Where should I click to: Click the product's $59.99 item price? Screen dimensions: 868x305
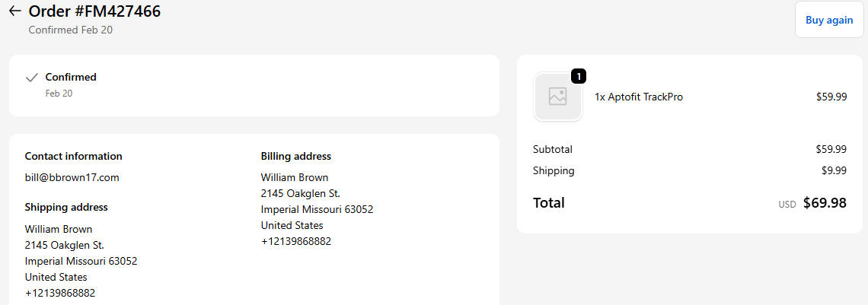(x=831, y=97)
